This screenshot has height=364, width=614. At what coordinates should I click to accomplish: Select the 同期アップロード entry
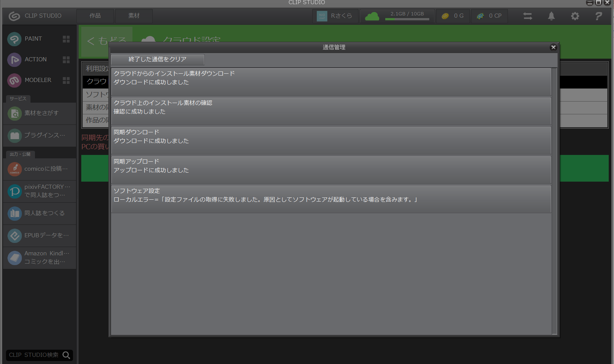point(331,170)
